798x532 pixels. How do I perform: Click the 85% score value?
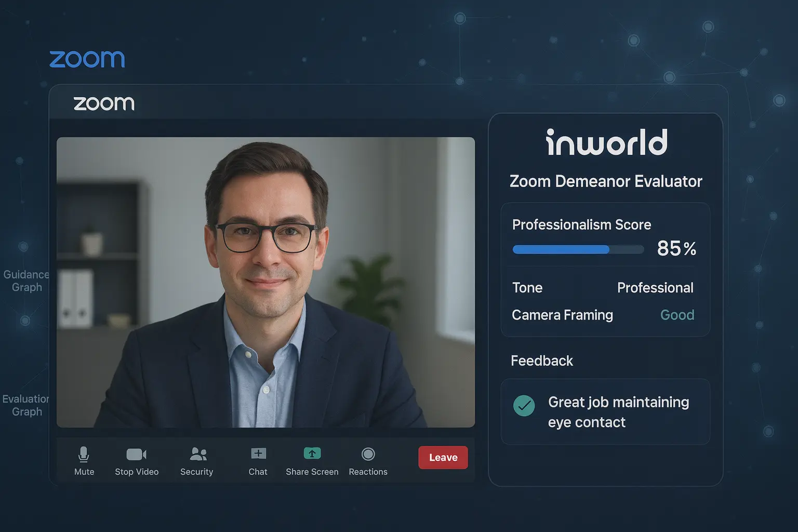pos(676,249)
